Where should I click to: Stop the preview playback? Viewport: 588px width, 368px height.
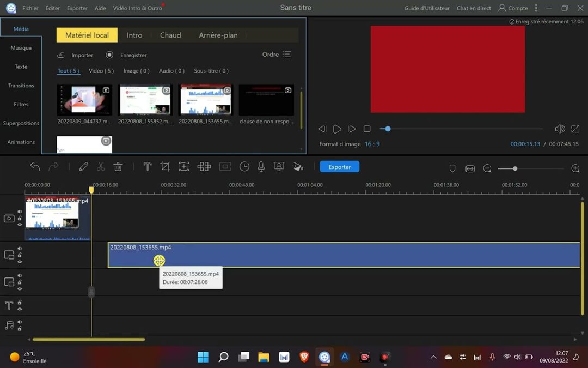367,129
